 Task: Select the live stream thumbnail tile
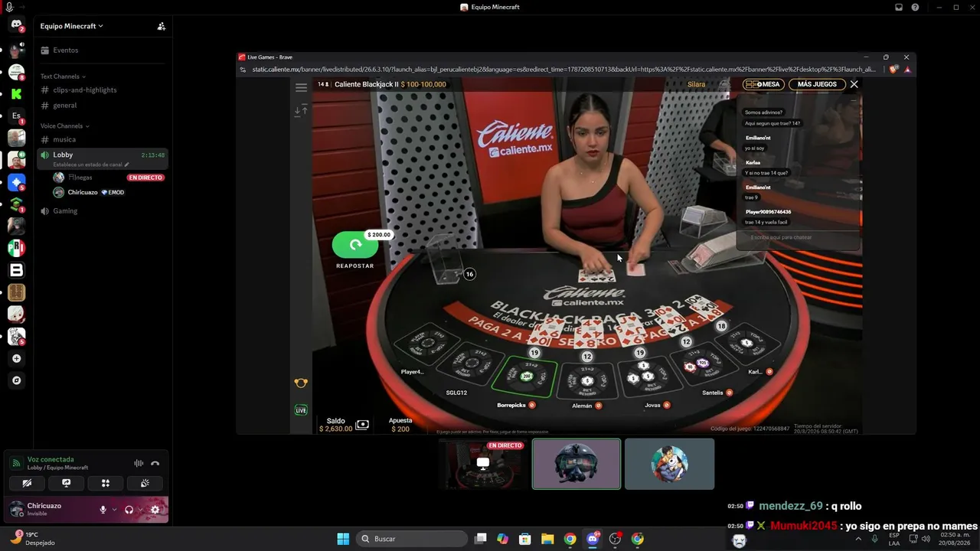coord(483,464)
